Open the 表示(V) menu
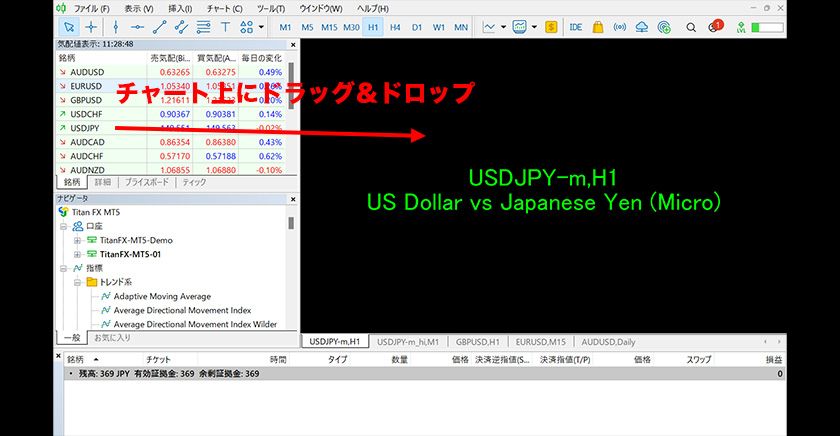 coord(139,9)
